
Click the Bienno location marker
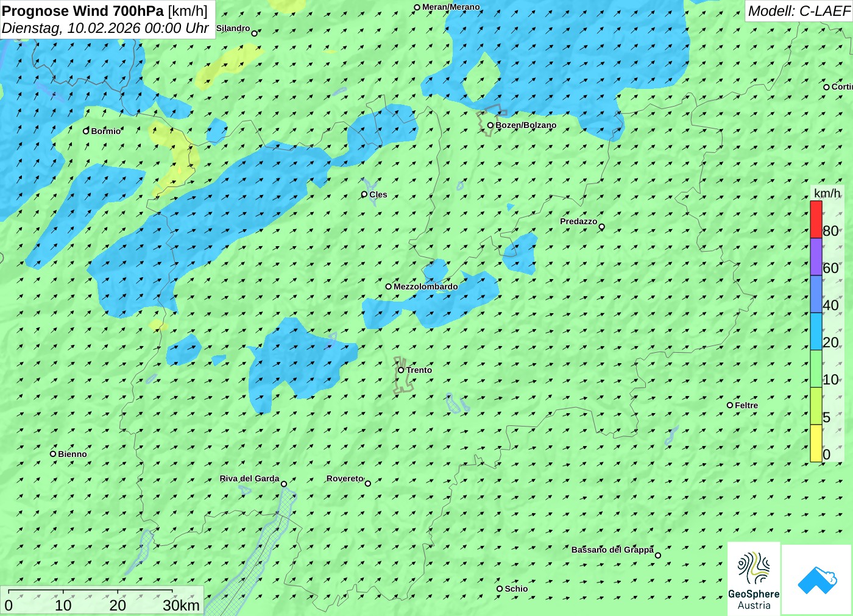click(53, 454)
